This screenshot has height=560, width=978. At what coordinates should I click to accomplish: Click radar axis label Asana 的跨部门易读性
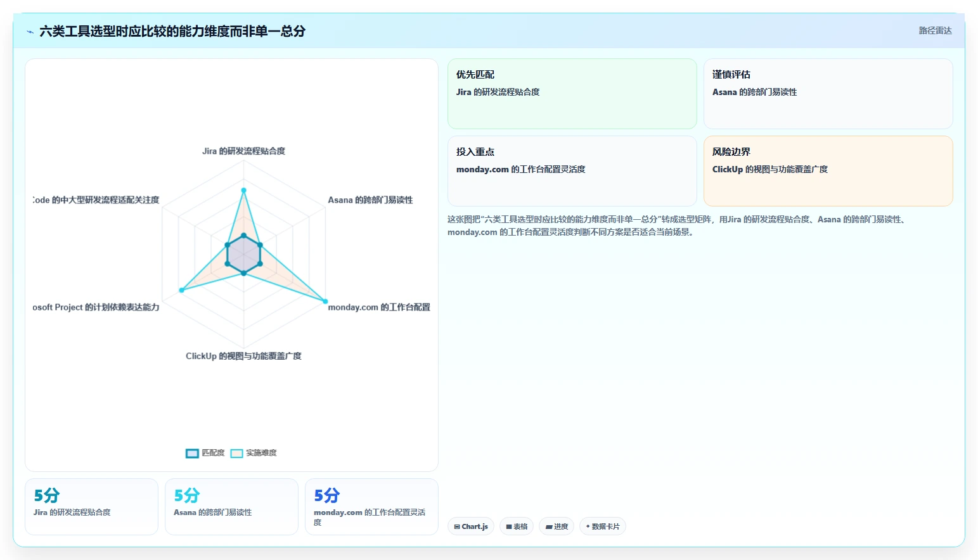(370, 200)
